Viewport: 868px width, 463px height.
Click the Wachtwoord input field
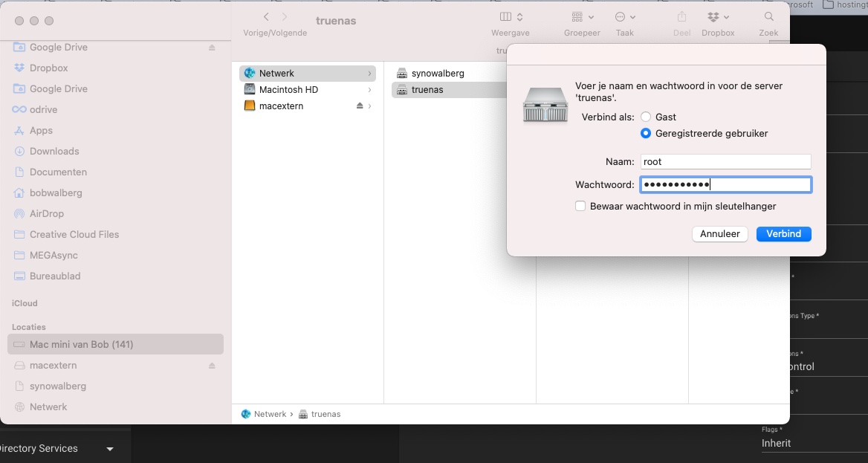pos(726,184)
